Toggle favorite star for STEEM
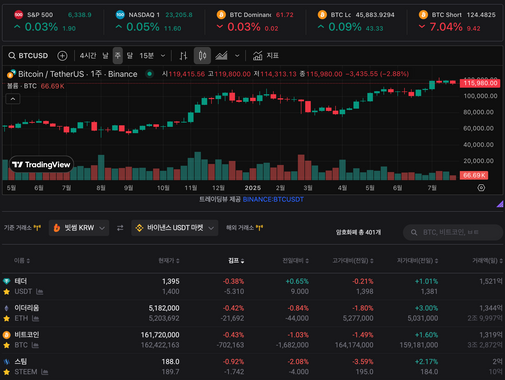 coord(6,372)
